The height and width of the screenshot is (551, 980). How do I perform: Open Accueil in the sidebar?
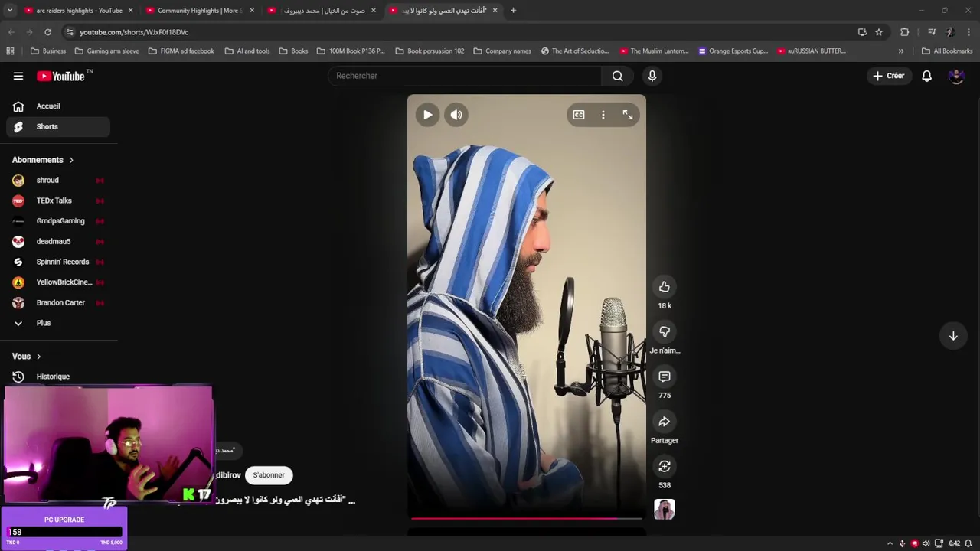[58, 106]
